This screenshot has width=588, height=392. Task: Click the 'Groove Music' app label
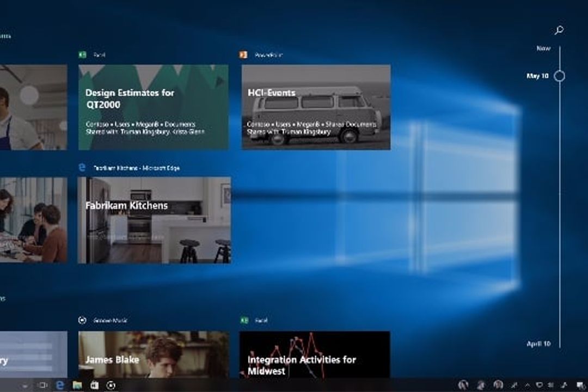pyautogui.click(x=110, y=320)
